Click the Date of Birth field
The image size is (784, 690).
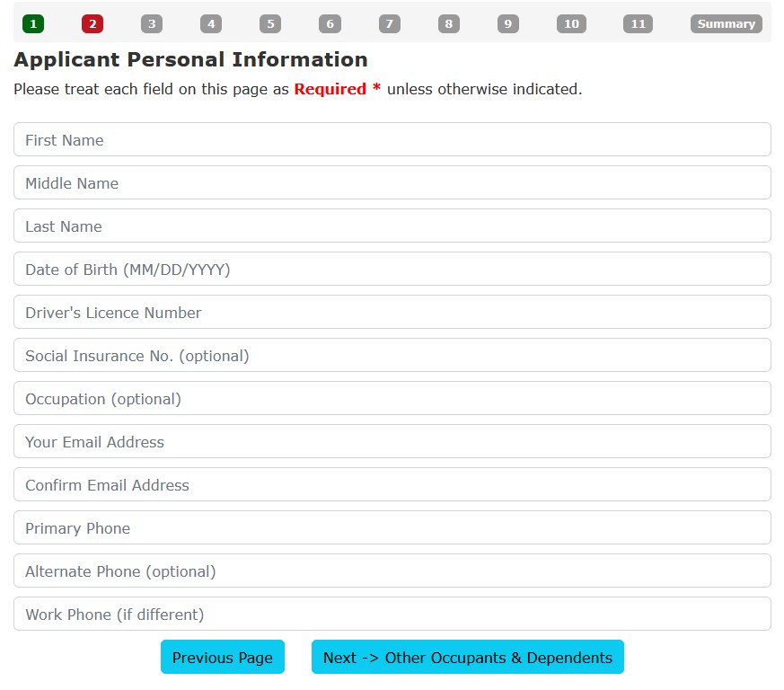[392, 270]
